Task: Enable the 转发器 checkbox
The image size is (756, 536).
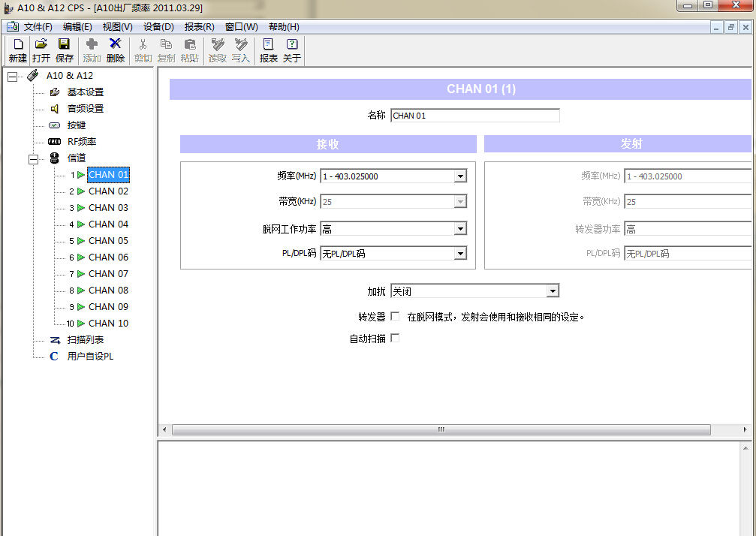Action: [x=395, y=317]
